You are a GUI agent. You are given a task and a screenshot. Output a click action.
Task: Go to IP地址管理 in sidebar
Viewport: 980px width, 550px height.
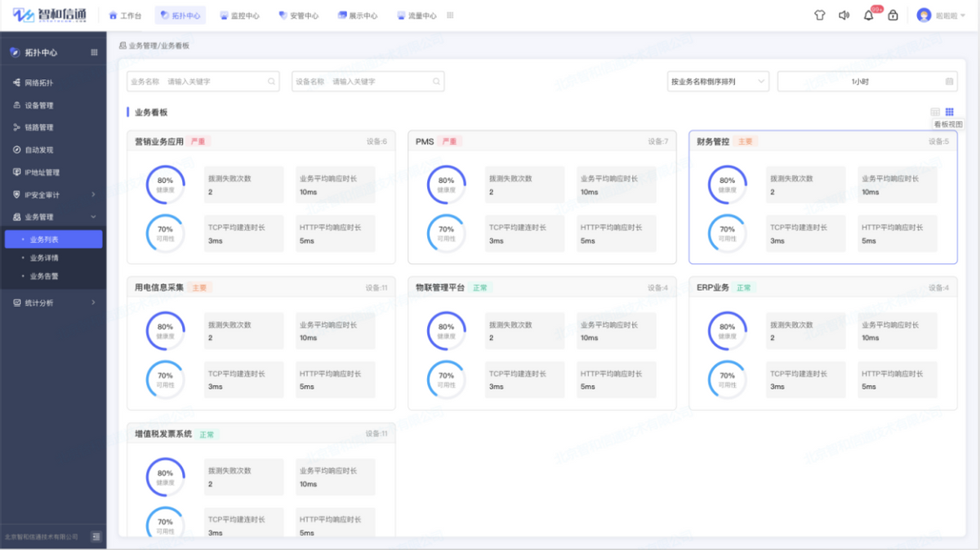coord(53,172)
